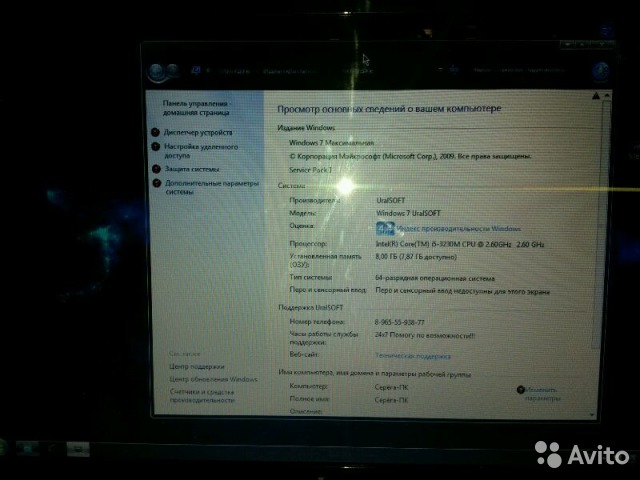Viewport: 640px width, 480px height.
Task: Click the green taskbar icon
Action: 27,449
